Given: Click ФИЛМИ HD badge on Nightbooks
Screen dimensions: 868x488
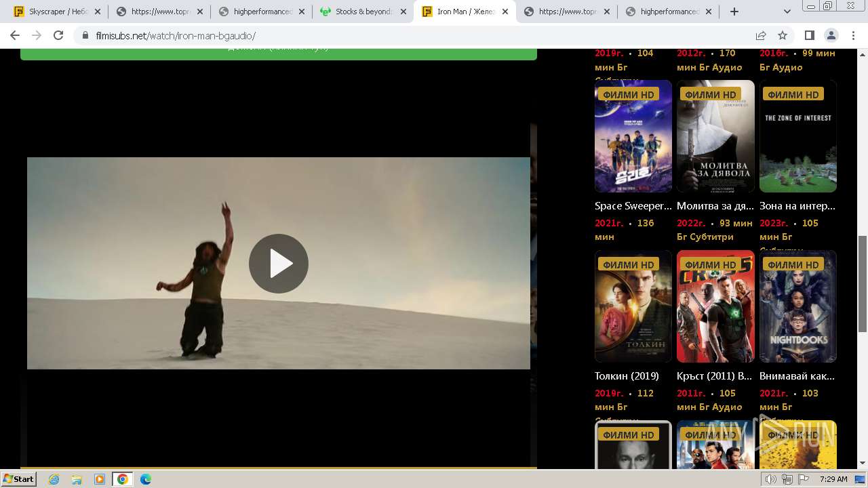Looking at the screenshot, I should point(793,264).
